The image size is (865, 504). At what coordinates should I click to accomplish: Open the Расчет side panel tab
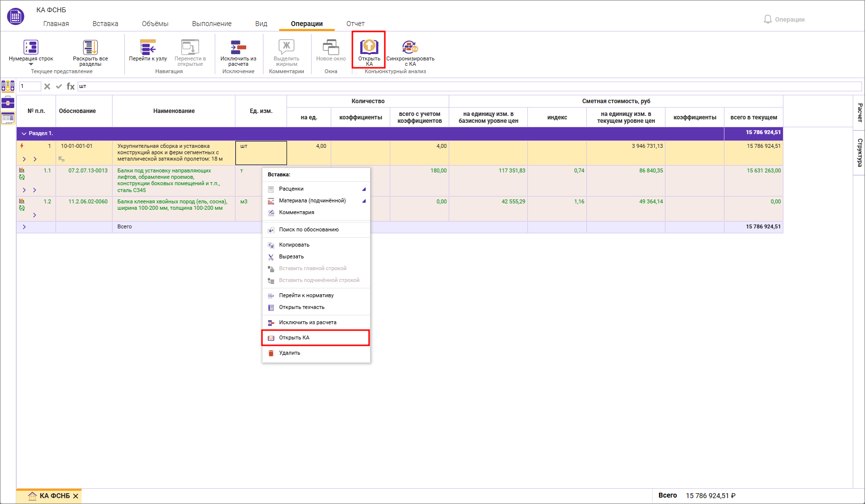[860, 112]
